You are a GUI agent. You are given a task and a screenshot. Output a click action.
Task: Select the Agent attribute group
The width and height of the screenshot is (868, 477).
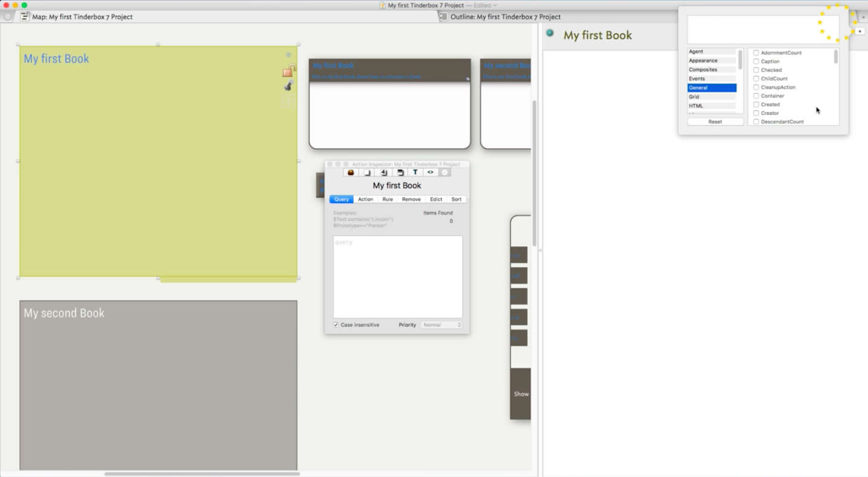point(711,51)
